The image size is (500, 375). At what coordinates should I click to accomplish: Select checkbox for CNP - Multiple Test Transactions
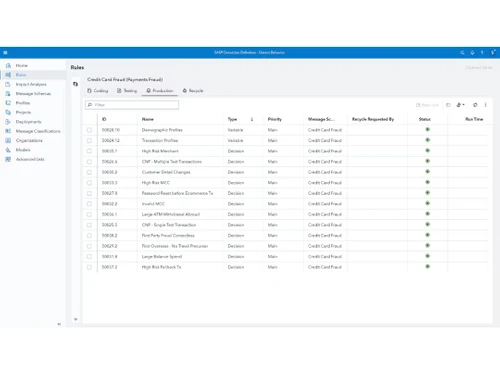89,162
